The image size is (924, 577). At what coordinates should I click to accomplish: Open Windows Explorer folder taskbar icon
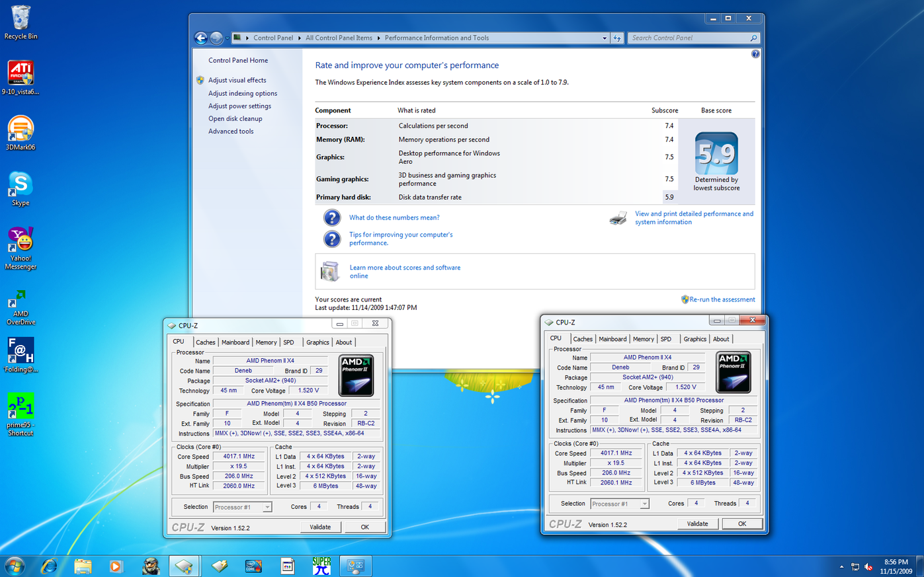[83, 566]
